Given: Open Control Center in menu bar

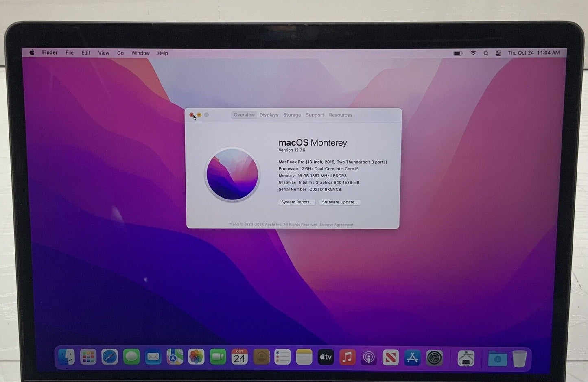Looking at the screenshot, I should pyautogui.click(x=498, y=53).
